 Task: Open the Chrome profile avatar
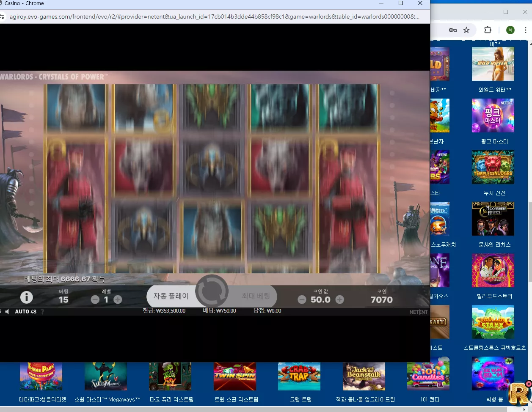pos(510,30)
